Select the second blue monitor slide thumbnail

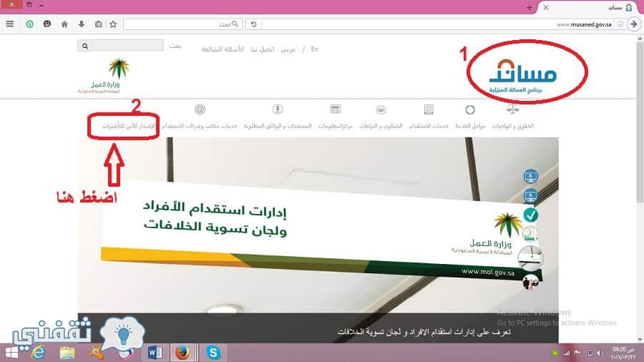coord(531,196)
